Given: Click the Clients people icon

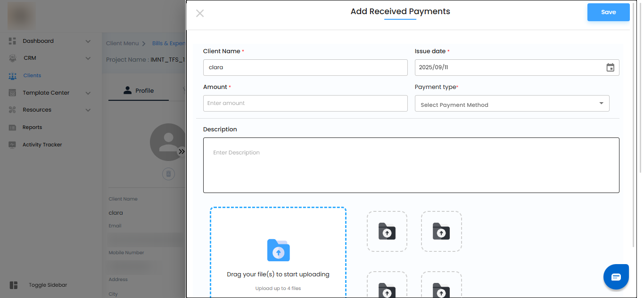Looking at the screenshot, I should (x=13, y=76).
